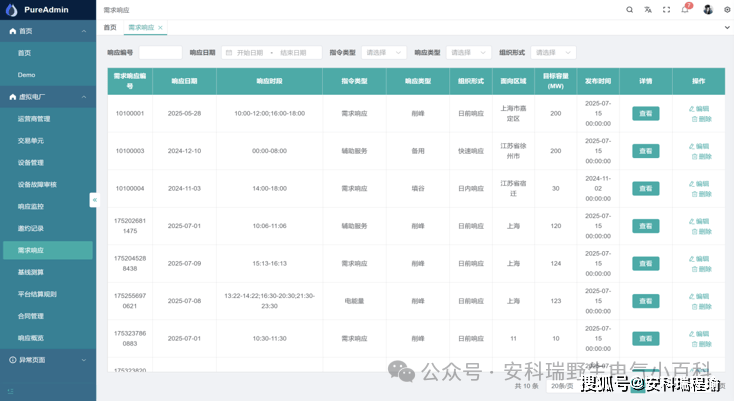The image size is (735, 401).
Task: Open the 20条/页 page size selector
Action: coord(562,386)
